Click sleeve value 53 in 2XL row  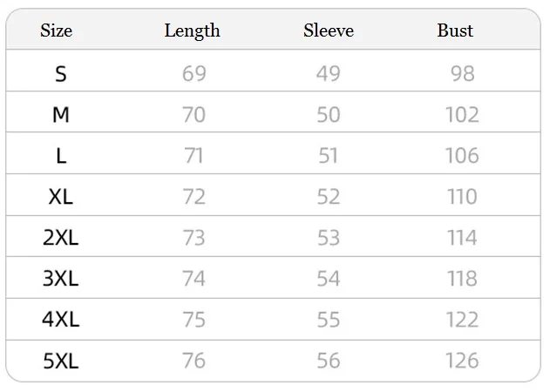tap(329, 238)
